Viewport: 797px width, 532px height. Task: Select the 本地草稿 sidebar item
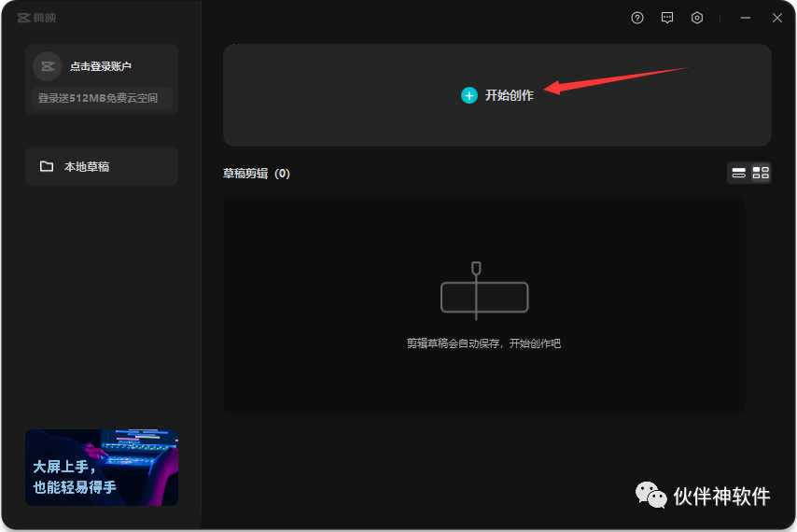[x=102, y=167]
